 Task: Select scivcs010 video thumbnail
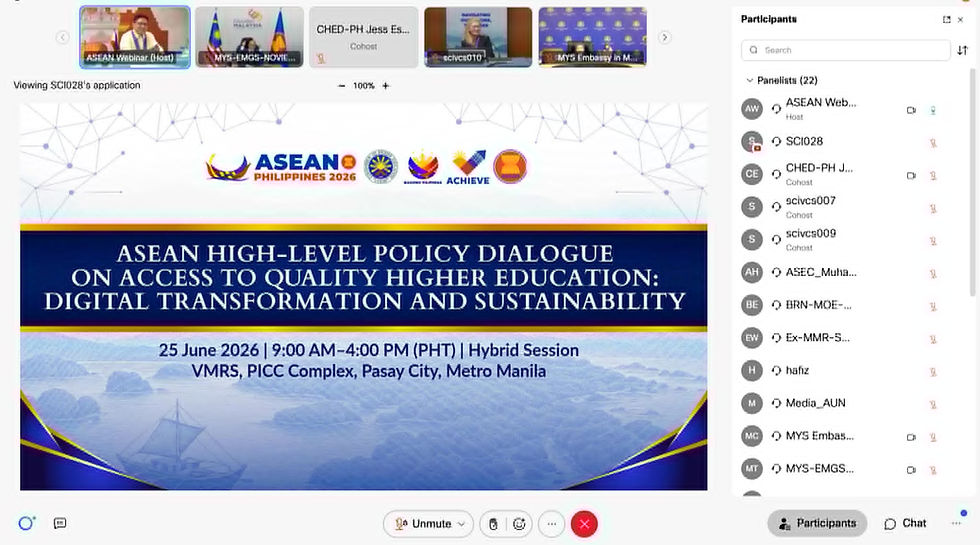(x=478, y=37)
